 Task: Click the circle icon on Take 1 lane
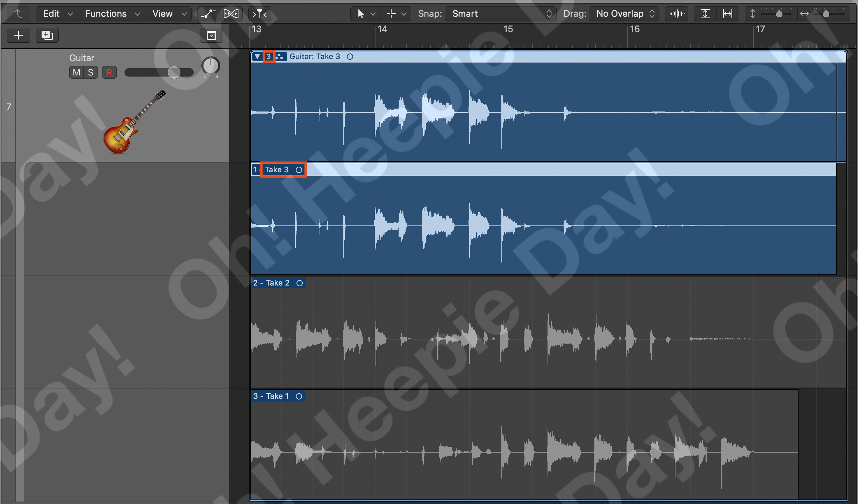tap(299, 396)
